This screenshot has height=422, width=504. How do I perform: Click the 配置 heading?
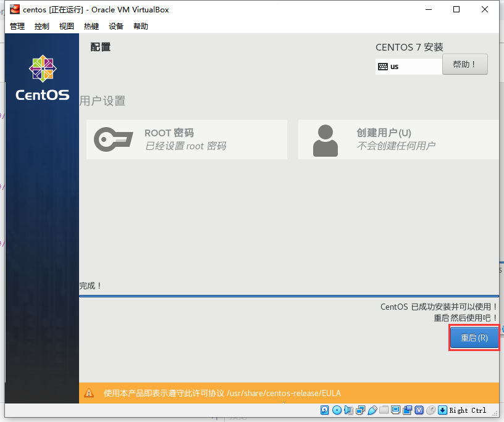click(100, 48)
